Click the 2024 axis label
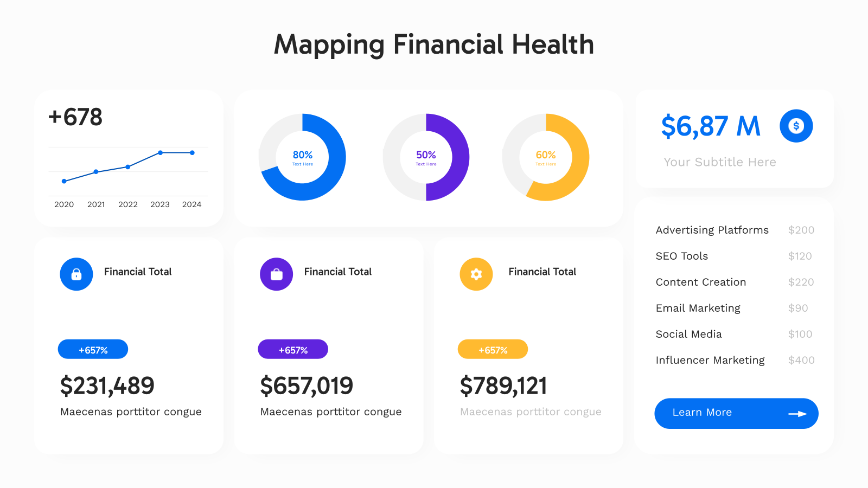This screenshot has height=488, width=868. click(x=192, y=204)
